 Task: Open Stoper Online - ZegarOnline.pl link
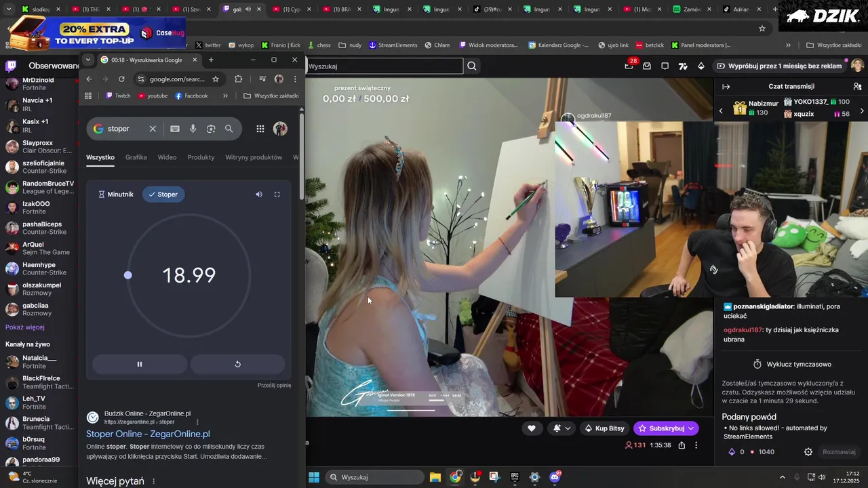148,434
